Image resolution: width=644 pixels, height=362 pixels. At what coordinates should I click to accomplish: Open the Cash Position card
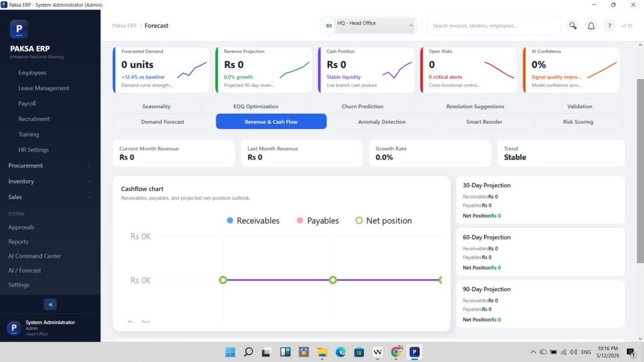click(x=367, y=70)
